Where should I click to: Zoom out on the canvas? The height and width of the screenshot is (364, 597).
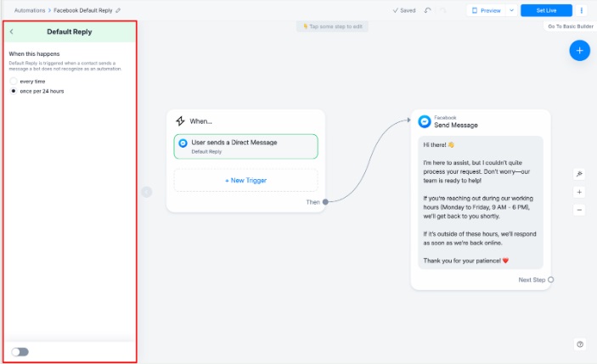[579, 210]
